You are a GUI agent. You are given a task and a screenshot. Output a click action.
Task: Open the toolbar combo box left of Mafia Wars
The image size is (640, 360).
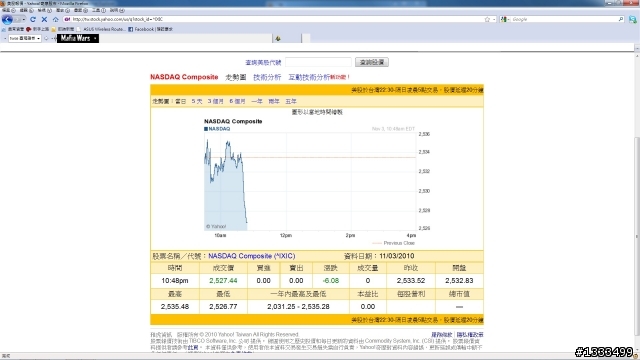25,38
